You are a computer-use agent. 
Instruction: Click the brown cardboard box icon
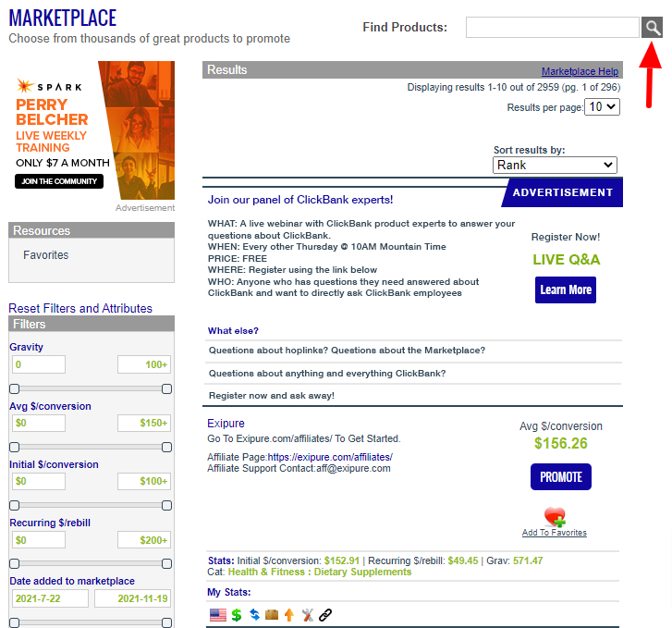(272, 615)
